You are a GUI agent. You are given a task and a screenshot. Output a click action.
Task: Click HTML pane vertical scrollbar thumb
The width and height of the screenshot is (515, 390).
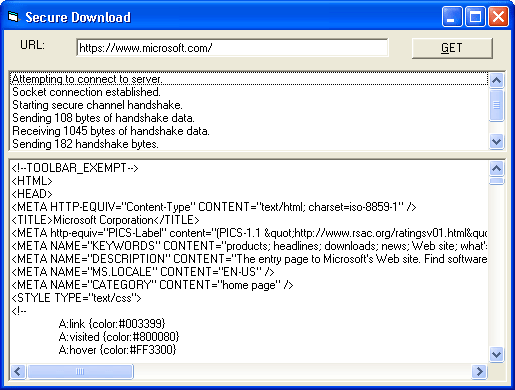point(496,181)
